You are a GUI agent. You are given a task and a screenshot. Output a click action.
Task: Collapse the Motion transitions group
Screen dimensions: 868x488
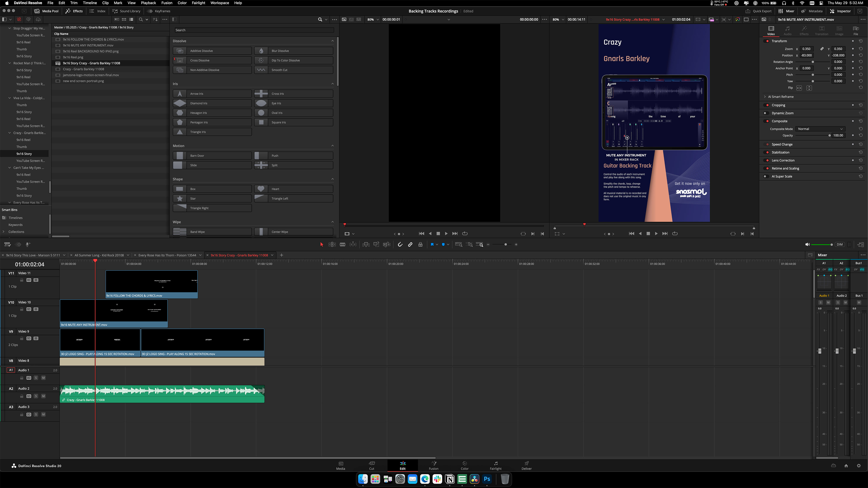pyautogui.click(x=333, y=146)
